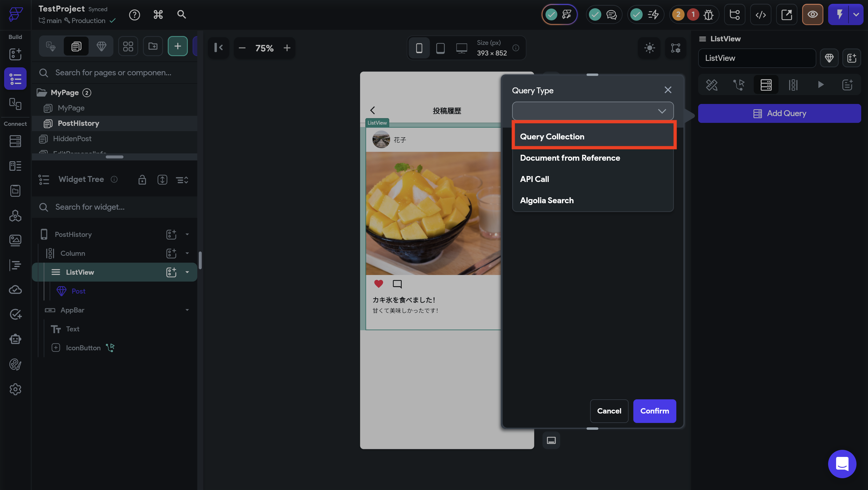
Task: Click the debug bug icon in top bar
Action: click(708, 14)
